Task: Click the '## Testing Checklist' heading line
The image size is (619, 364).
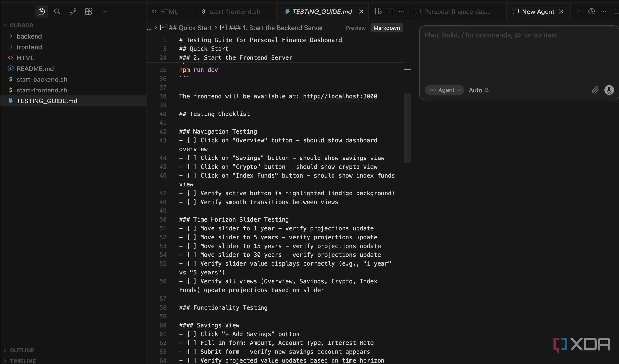Action: pyautogui.click(x=214, y=114)
